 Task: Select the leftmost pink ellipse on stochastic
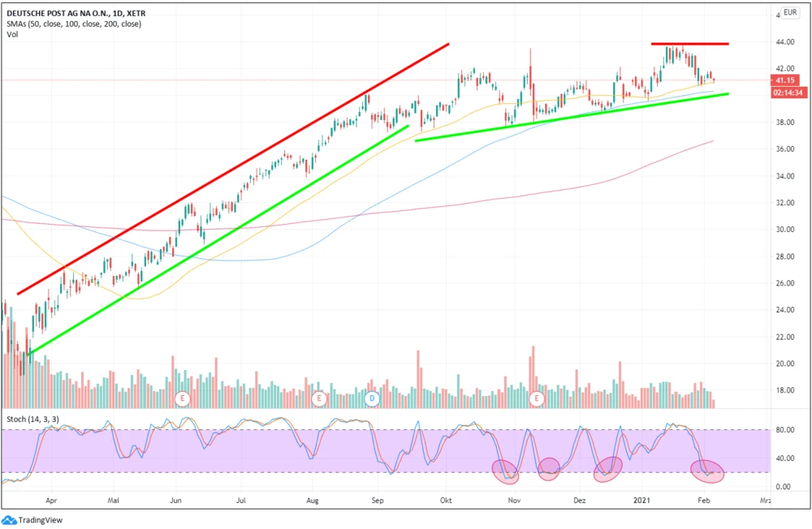[x=506, y=470]
